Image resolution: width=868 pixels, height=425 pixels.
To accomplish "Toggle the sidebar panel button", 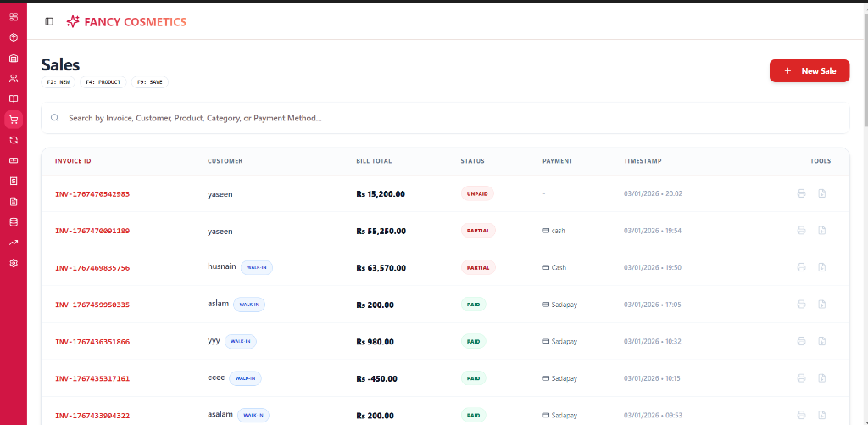I will click(49, 22).
